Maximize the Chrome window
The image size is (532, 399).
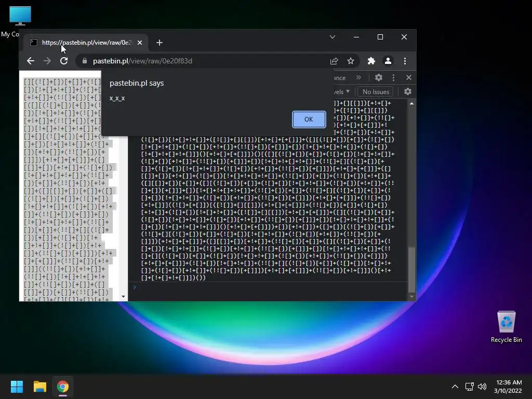tap(380, 37)
